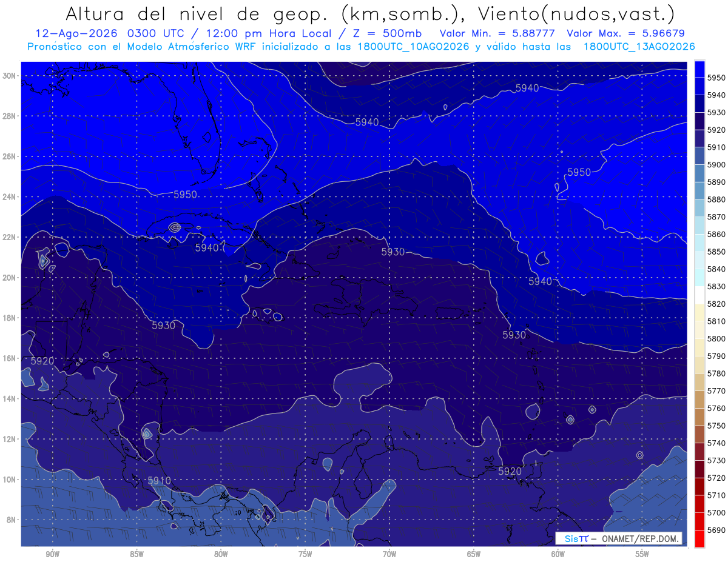The height and width of the screenshot is (562, 728).
Task: Click the '5880' colorbar legend value
Action: click(x=716, y=199)
